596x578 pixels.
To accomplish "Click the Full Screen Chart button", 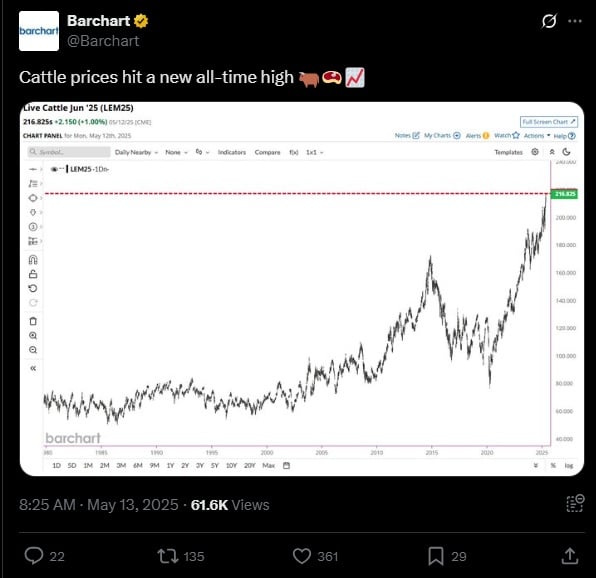I will [549, 122].
